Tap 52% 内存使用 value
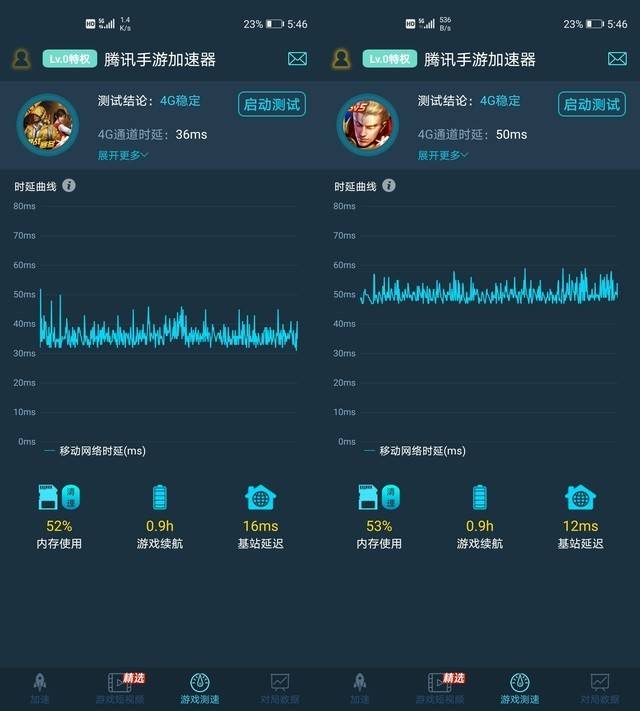This screenshot has height=711, width=640. (x=59, y=526)
